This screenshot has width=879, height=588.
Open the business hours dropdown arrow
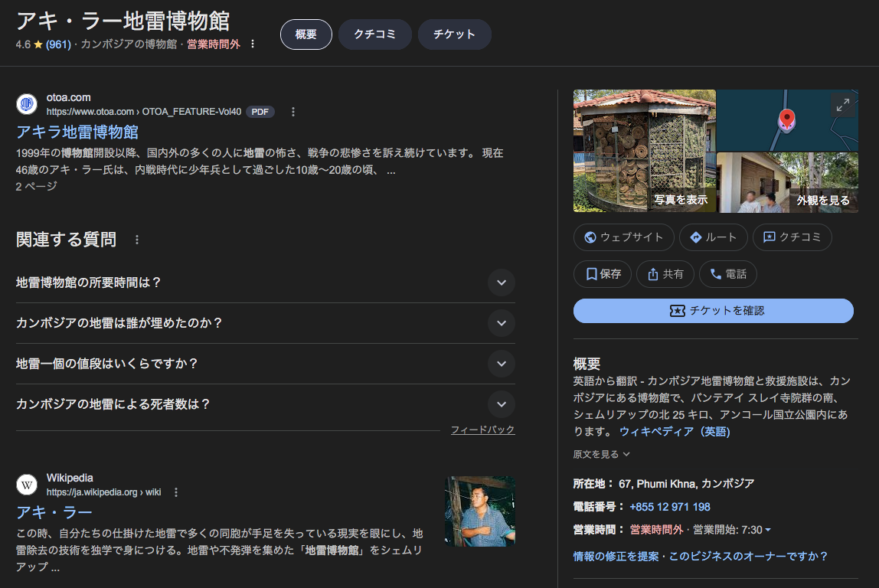(768, 530)
